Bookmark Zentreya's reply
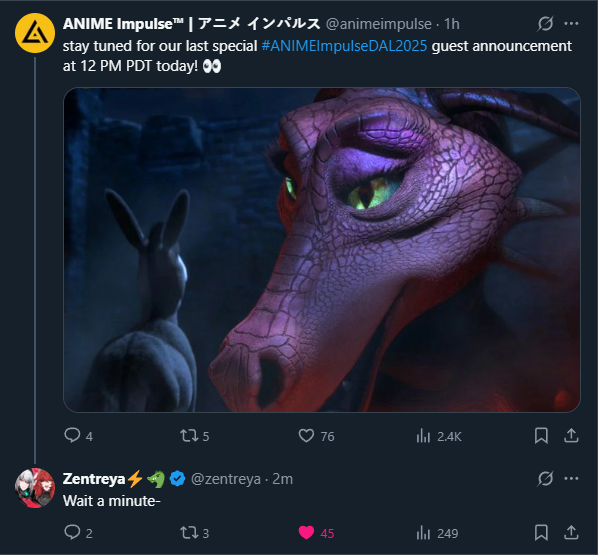 click(x=541, y=532)
